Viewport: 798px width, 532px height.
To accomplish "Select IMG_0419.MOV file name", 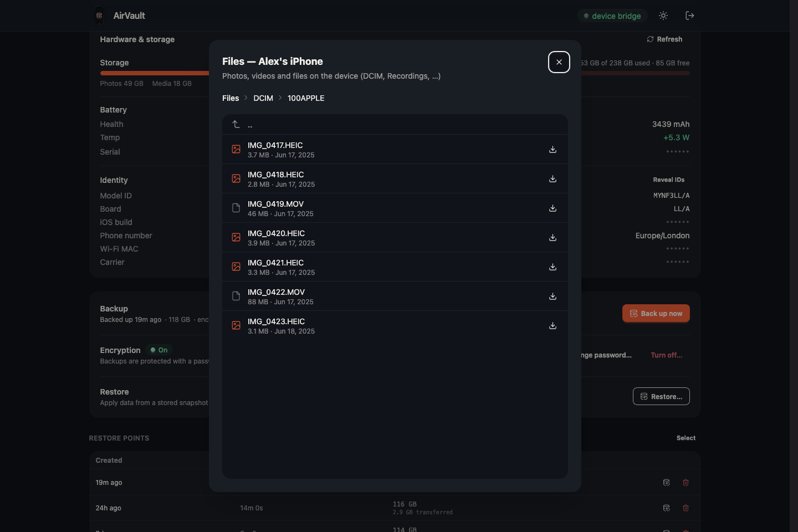I will [276, 204].
